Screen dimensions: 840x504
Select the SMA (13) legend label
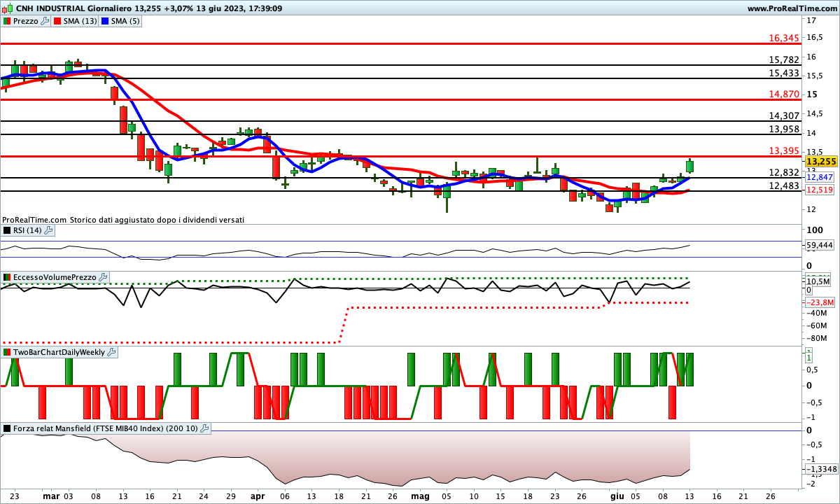click(80, 21)
